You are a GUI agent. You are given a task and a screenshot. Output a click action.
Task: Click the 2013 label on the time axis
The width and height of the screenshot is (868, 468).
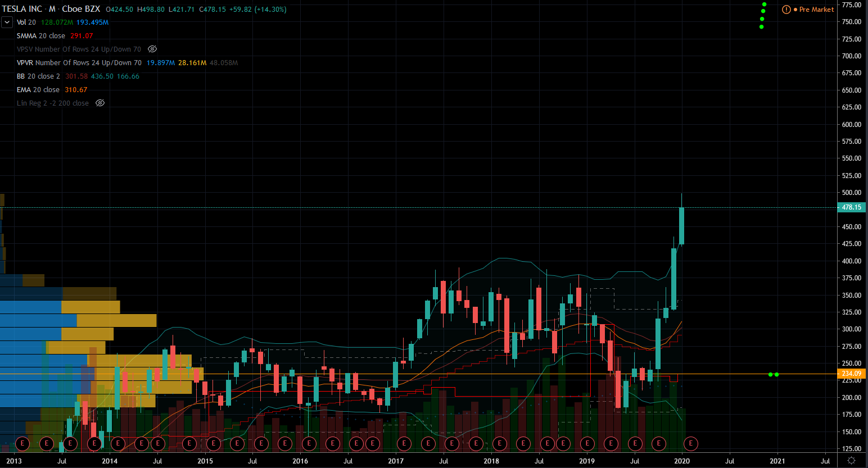coord(14,461)
